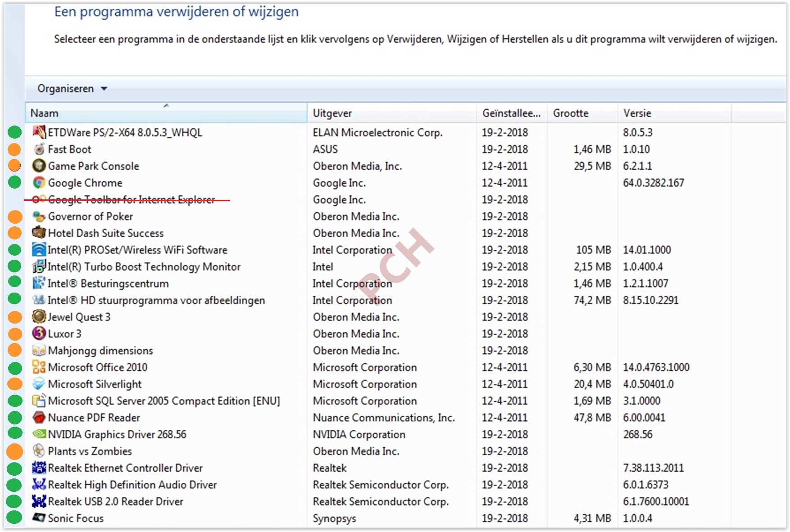Click the Plants vs Zombies name

(90, 451)
